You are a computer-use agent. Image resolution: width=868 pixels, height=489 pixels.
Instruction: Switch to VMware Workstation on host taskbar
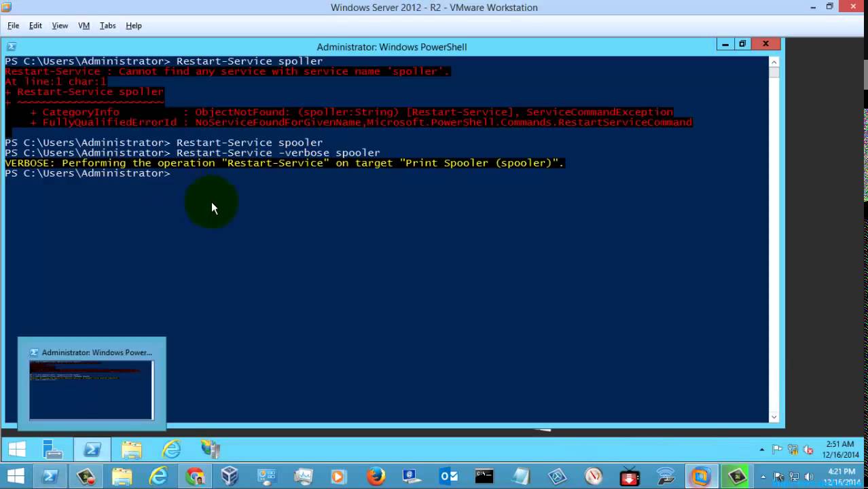[x=701, y=477]
